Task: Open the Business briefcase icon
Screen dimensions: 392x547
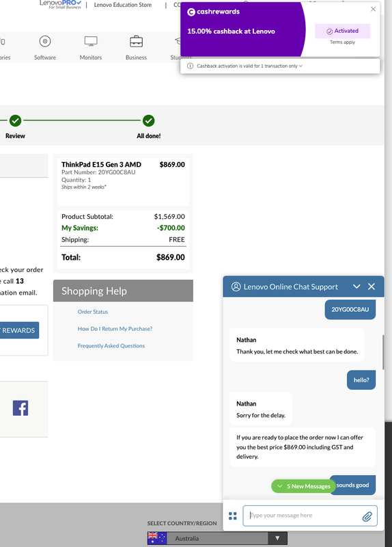Action: [136, 42]
